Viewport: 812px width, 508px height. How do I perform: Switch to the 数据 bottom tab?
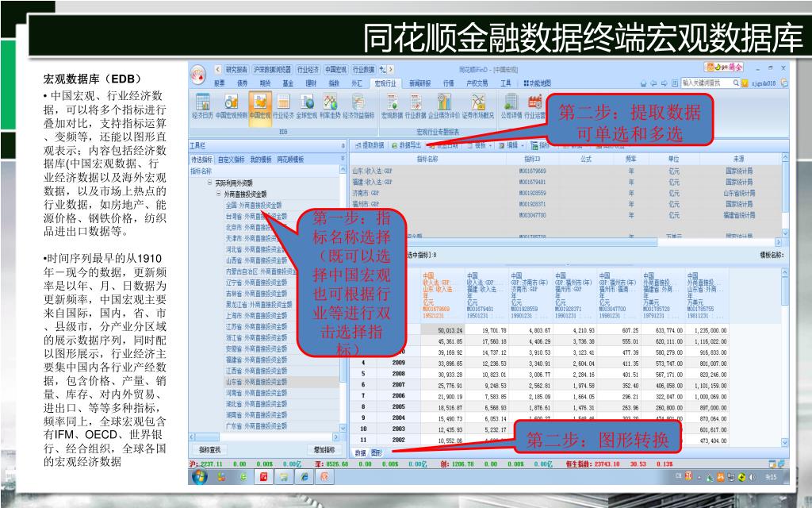(x=361, y=452)
